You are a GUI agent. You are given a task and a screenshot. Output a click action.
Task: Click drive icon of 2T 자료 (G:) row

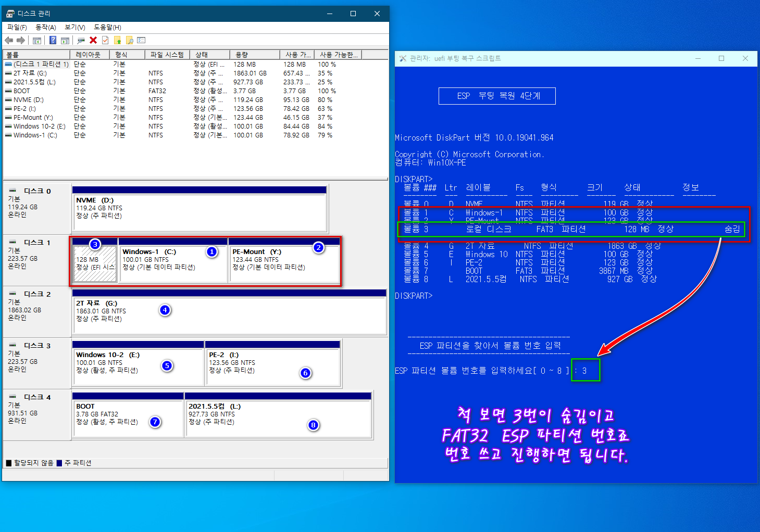8,73
